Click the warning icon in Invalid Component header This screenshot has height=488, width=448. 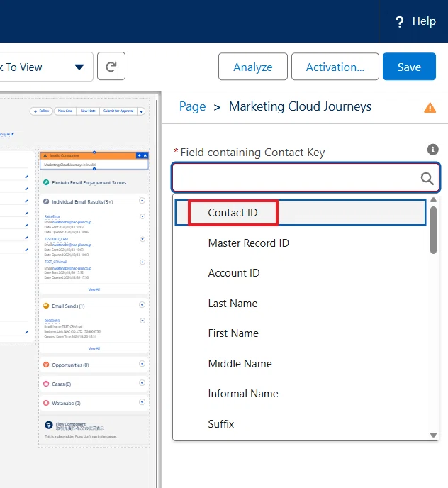(x=45, y=155)
